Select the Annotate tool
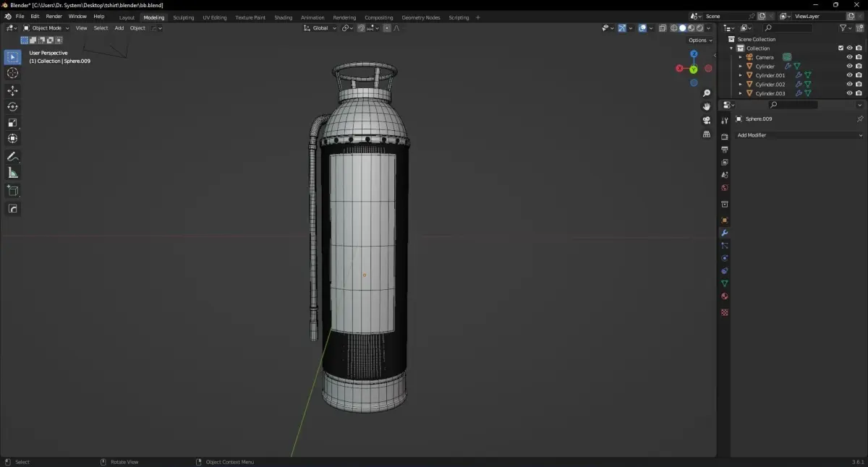The width and height of the screenshot is (868, 467). pyautogui.click(x=12, y=156)
